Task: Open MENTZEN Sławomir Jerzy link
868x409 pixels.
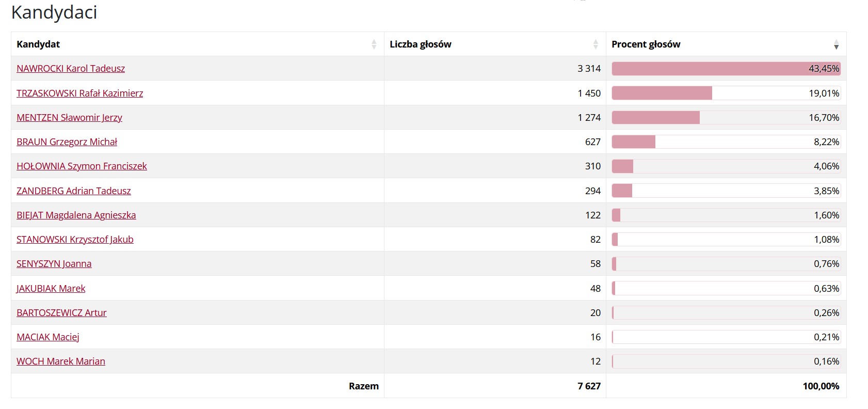Action: [x=69, y=118]
